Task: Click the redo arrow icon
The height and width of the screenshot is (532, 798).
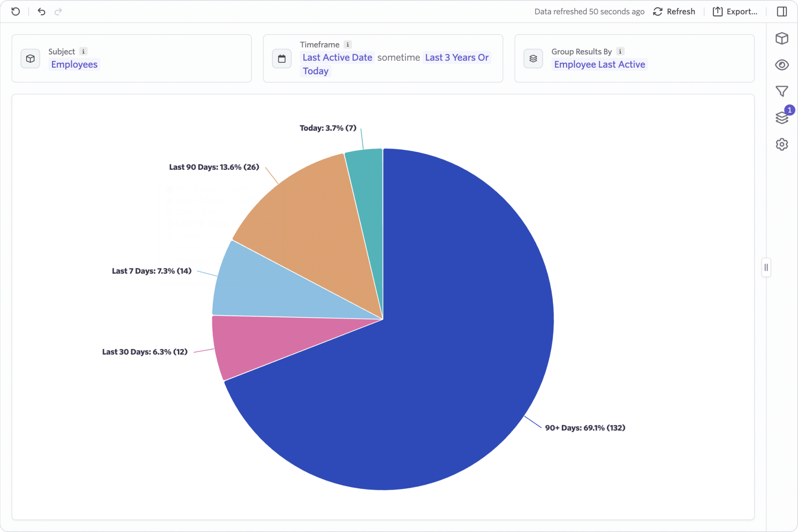Action: pyautogui.click(x=58, y=11)
